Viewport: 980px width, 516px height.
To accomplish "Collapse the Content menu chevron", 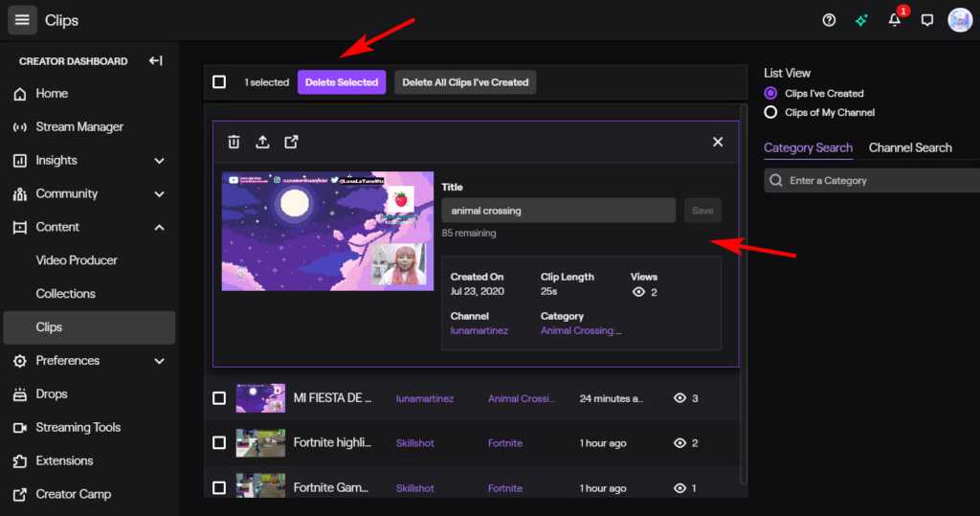I will [160, 227].
